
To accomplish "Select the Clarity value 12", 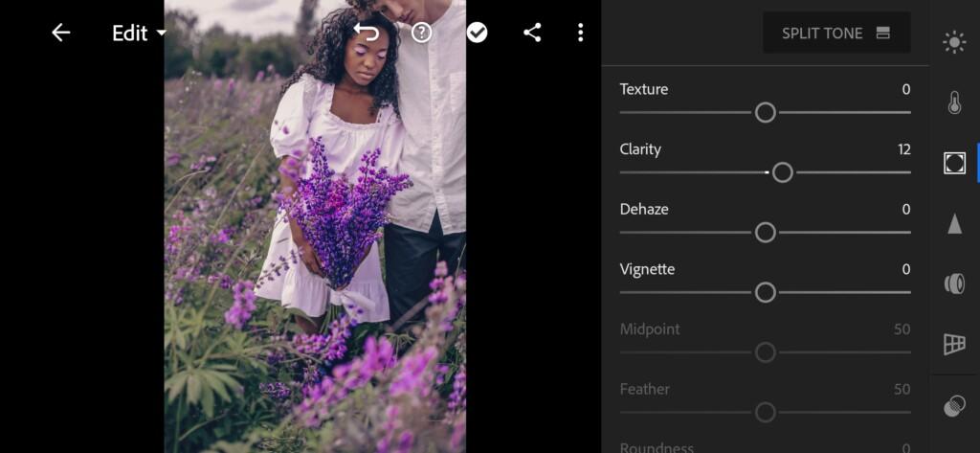I will [x=903, y=149].
